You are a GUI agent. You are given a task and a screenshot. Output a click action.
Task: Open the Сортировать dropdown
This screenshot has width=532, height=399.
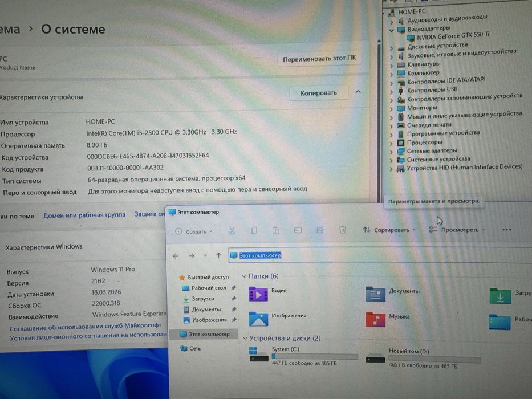[x=389, y=230]
